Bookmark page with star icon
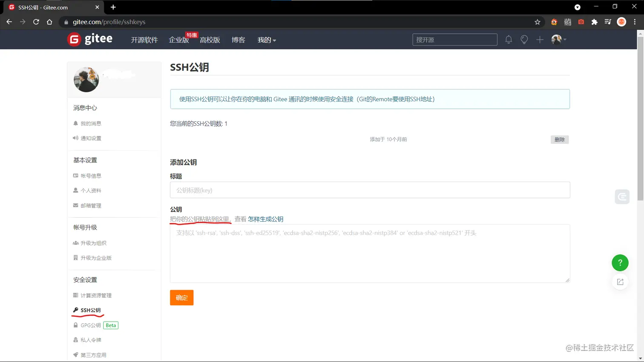644x362 pixels. tap(538, 22)
